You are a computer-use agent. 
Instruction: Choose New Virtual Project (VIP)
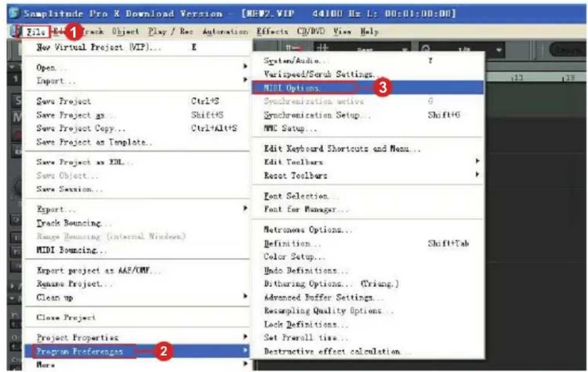click(x=137, y=47)
